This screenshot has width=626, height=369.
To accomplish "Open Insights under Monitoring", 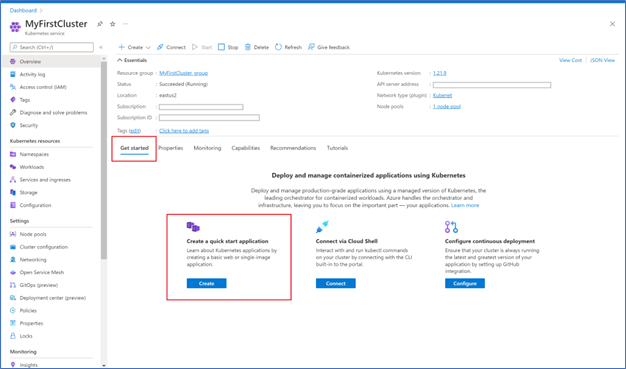I will (x=28, y=365).
